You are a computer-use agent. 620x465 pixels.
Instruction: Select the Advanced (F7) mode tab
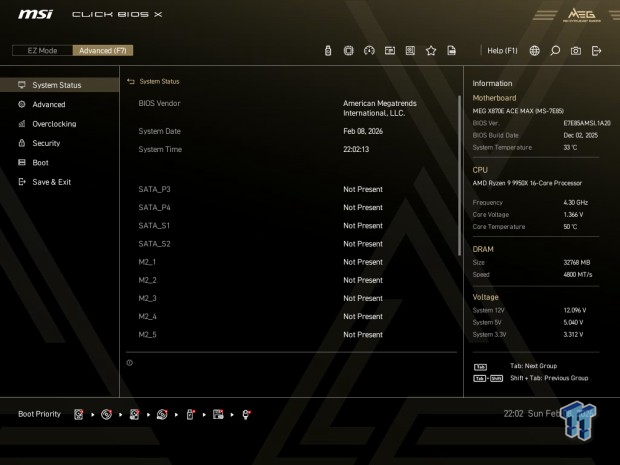click(x=103, y=50)
